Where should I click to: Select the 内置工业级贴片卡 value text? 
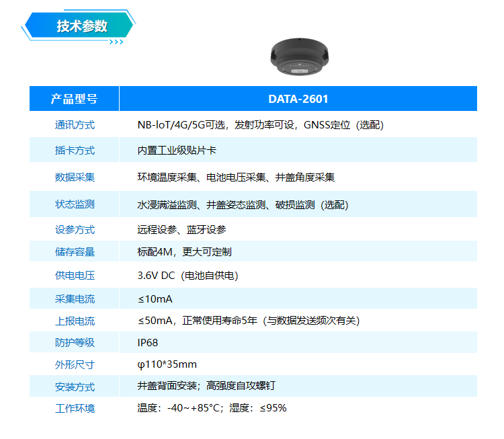click(x=177, y=151)
